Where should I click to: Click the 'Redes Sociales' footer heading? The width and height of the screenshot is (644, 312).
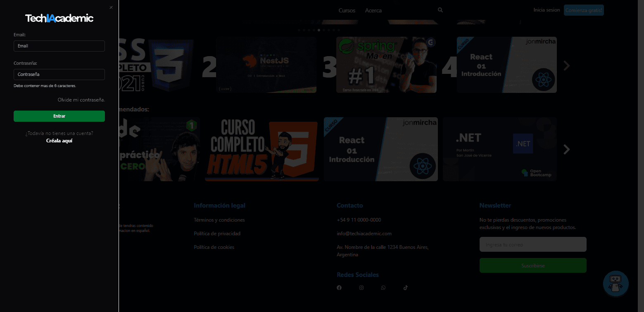point(358,275)
